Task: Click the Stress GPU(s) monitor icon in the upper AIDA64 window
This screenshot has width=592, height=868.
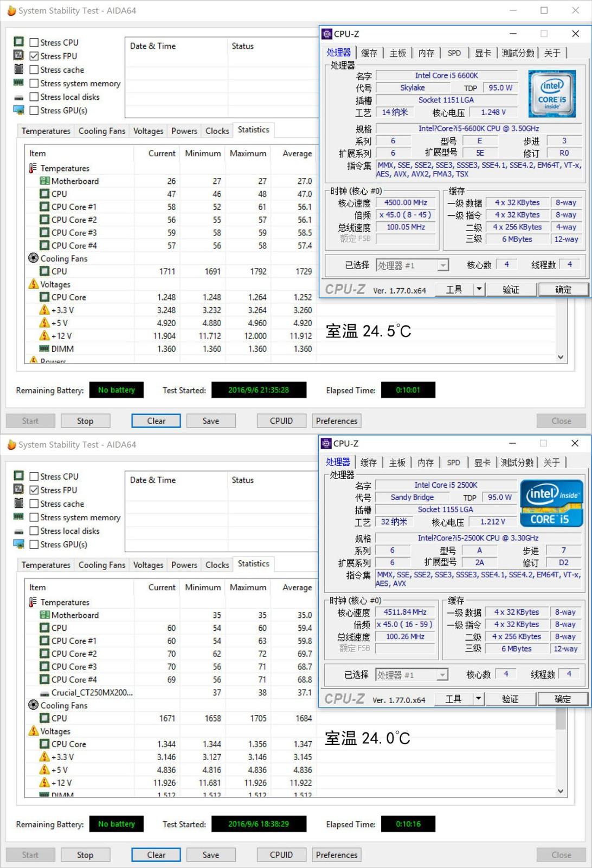Action: point(18,110)
